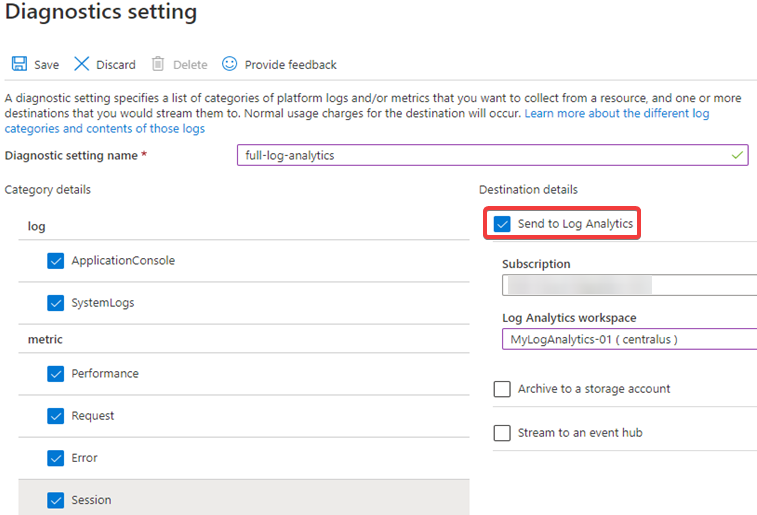Uncheck the Session metric checkbox
The width and height of the screenshot is (757, 515).
point(56,499)
